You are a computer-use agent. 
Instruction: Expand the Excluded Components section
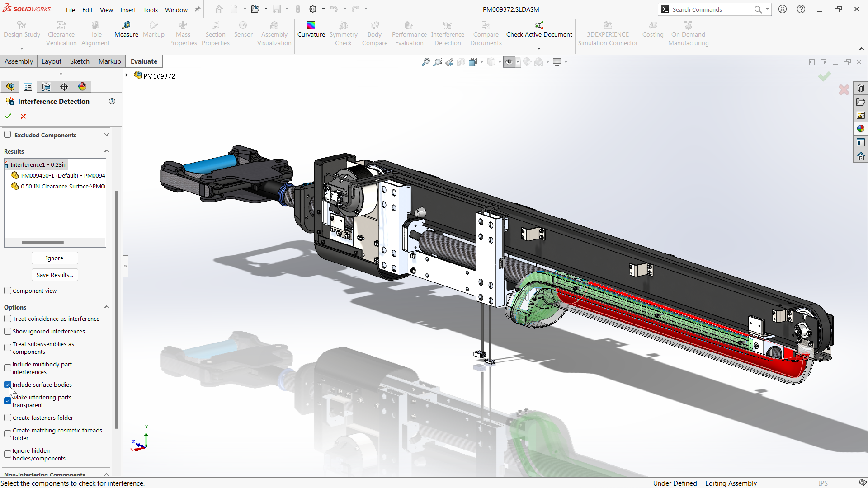[107, 135]
